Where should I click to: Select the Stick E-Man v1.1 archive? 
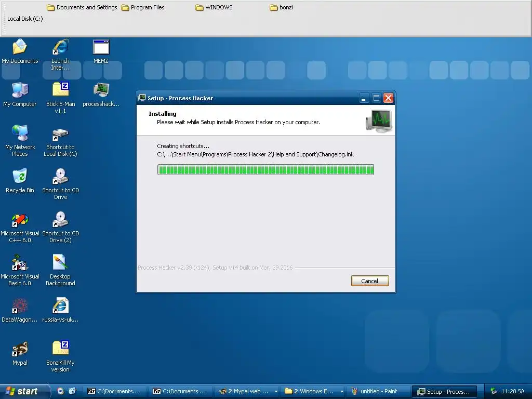(x=60, y=98)
